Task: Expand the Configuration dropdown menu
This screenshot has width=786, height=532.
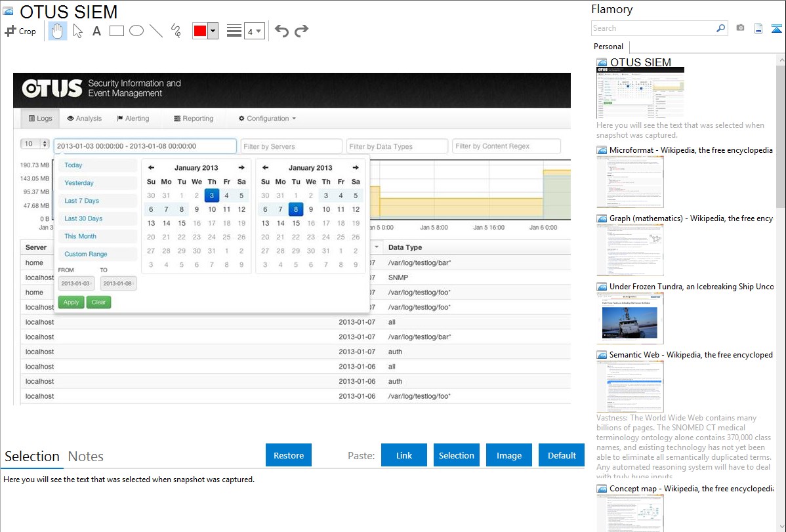Action: 267,118
